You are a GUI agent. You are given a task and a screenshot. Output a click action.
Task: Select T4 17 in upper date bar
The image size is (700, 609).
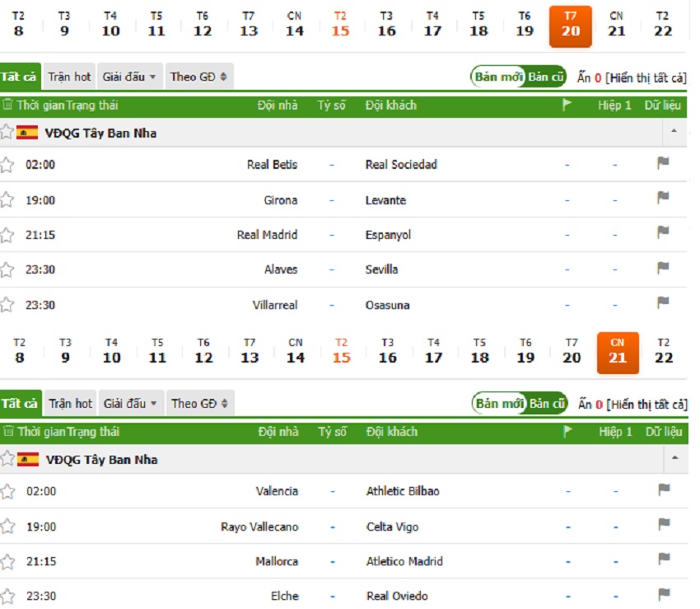pos(432,25)
